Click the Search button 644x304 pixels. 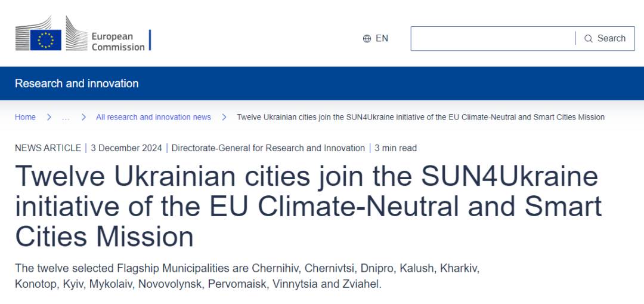(605, 39)
